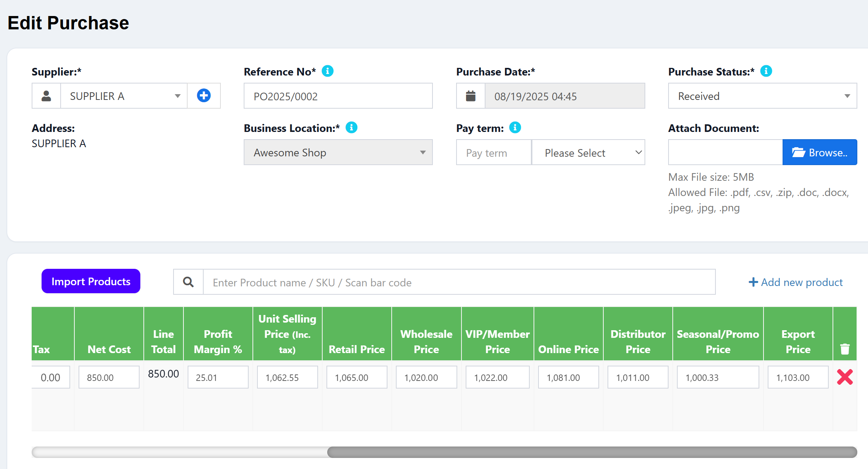Click the calendar icon beside purchase date
The image size is (868, 469).
(471, 96)
